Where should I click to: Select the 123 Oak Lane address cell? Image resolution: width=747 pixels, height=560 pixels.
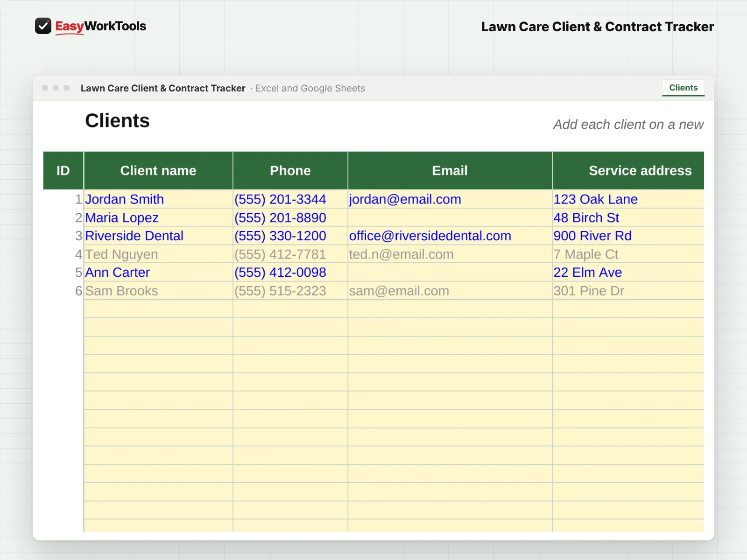628,199
